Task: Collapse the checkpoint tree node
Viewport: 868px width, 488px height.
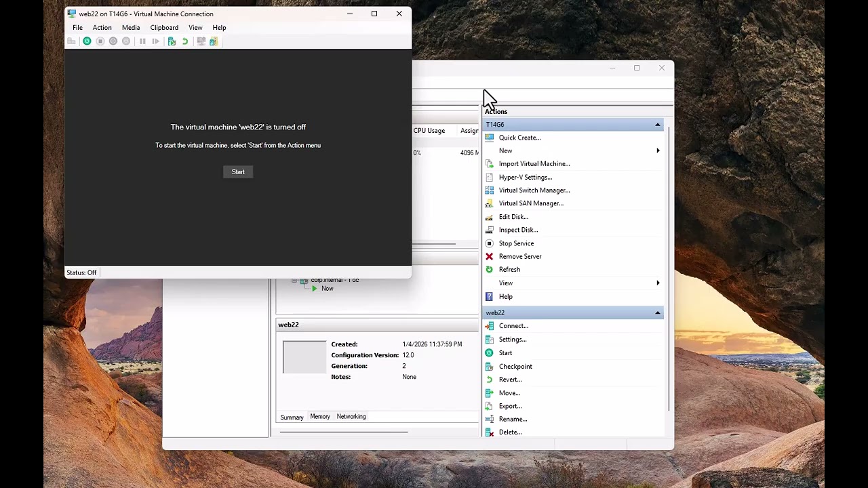Action: [x=294, y=281]
